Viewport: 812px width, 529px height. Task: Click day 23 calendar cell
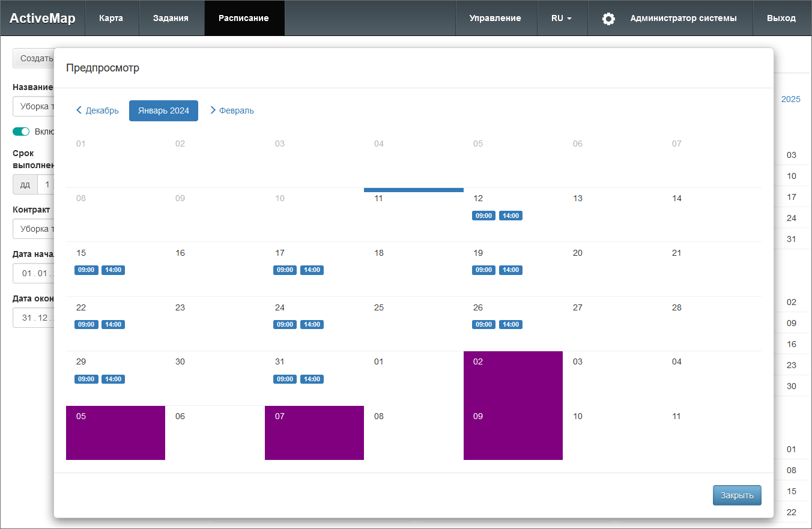(x=215, y=324)
